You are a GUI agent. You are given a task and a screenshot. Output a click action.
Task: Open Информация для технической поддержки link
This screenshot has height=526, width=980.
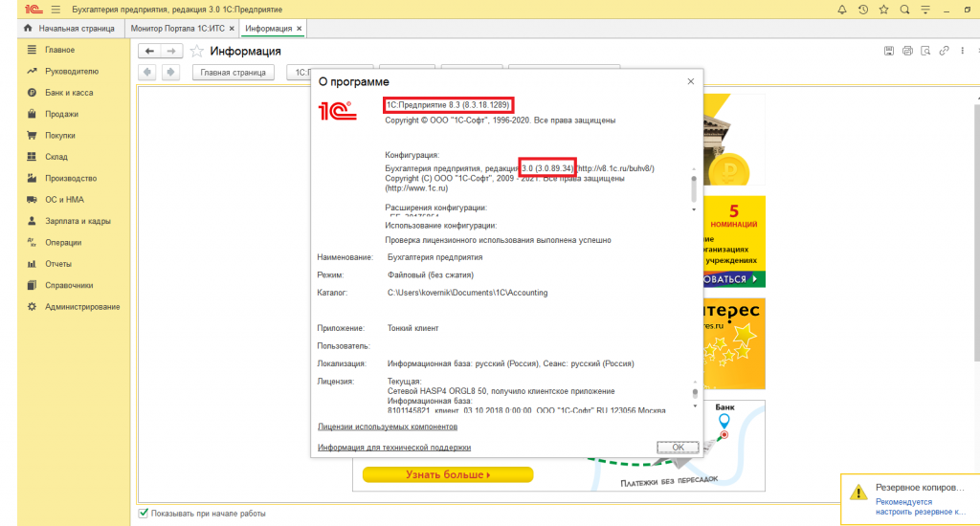click(393, 448)
